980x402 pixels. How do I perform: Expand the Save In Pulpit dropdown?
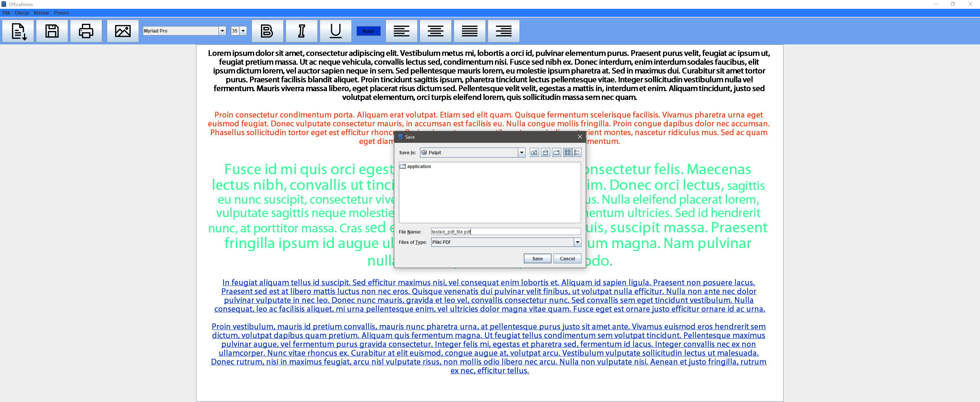(x=521, y=153)
